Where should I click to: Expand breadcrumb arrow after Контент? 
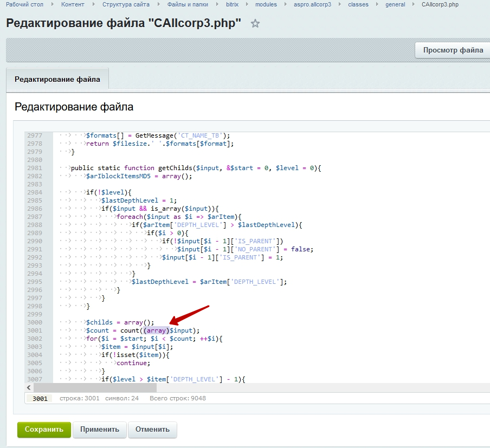(93, 4)
